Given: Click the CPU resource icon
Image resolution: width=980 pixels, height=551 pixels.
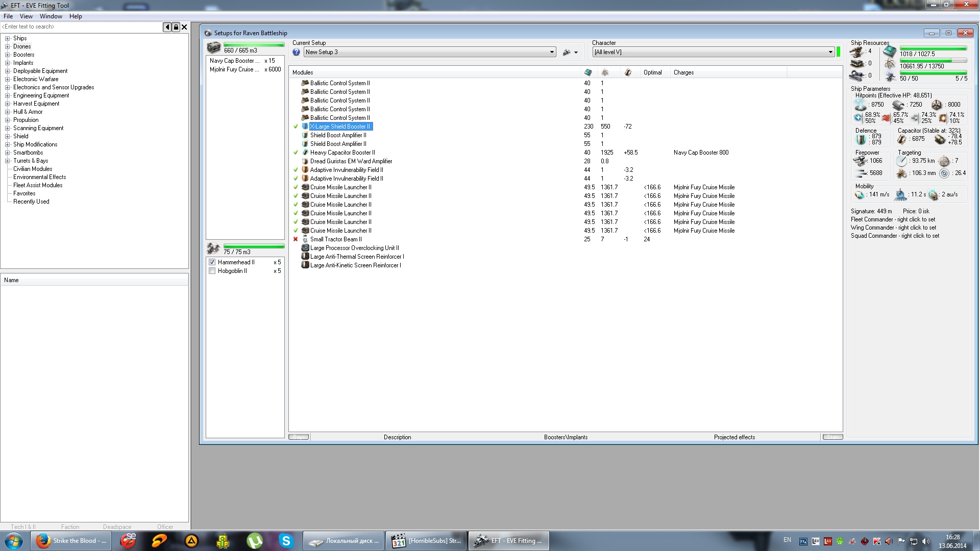Looking at the screenshot, I should click(890, 52).
